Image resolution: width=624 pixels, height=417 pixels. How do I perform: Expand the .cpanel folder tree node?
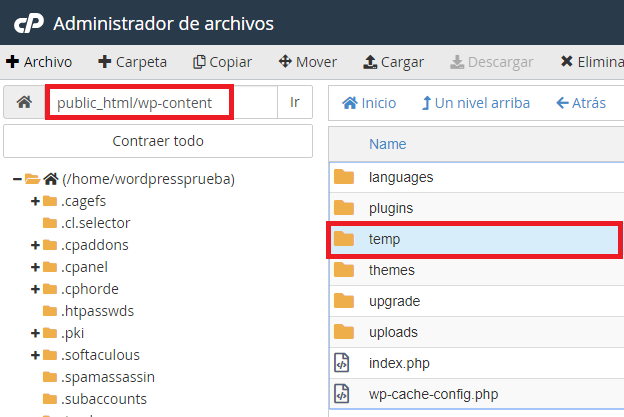coord(35,267)
